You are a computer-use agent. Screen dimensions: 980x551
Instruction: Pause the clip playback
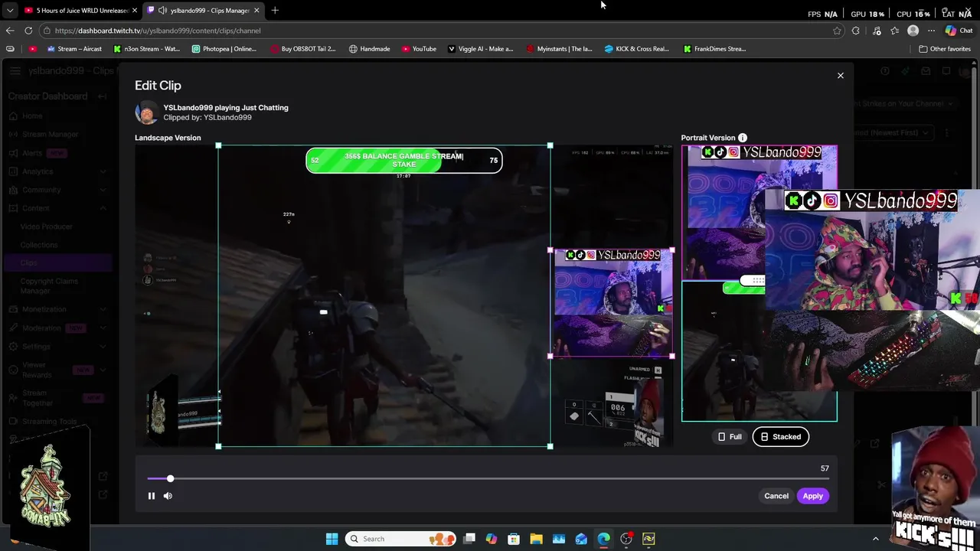click(x=151, y=496)
